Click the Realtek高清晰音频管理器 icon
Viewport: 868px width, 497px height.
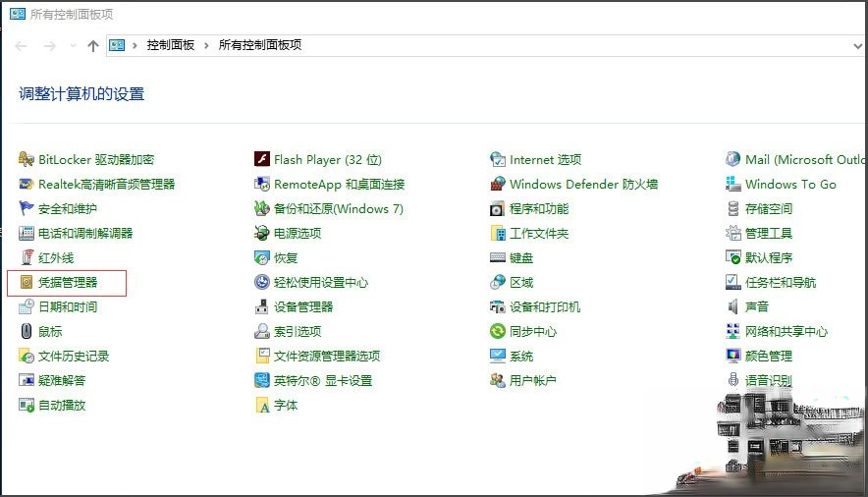pyautogui.click(x=26, y=184)
